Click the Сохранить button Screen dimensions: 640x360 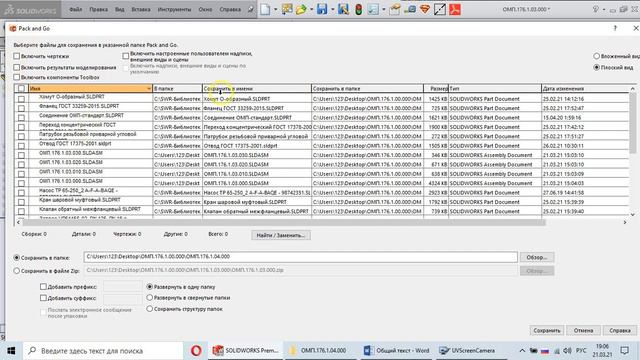click(547, 330)
